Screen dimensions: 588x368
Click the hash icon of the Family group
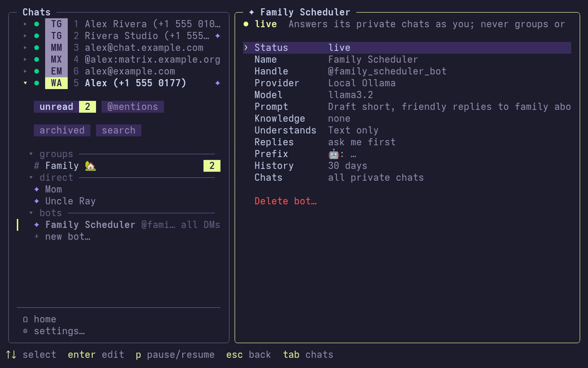[x=37, y=166]
